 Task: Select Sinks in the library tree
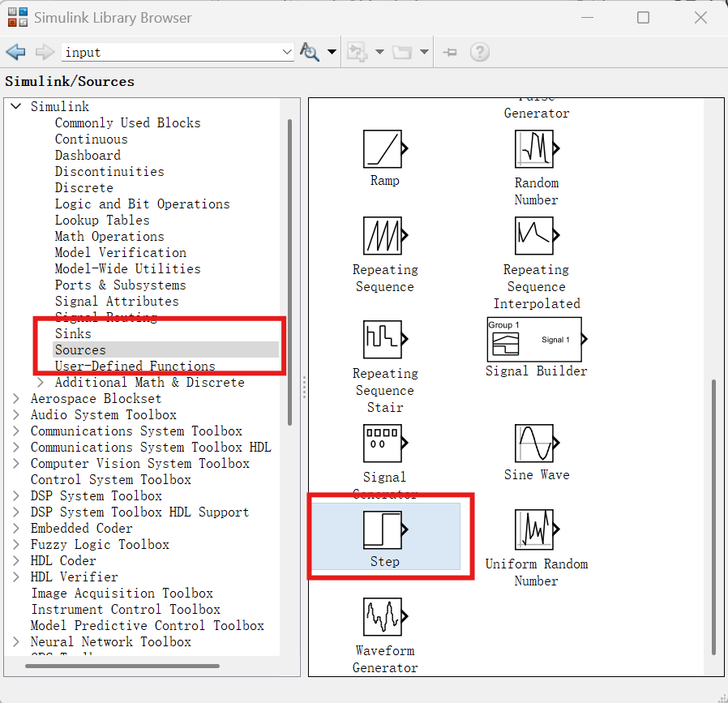click(73, 333)
